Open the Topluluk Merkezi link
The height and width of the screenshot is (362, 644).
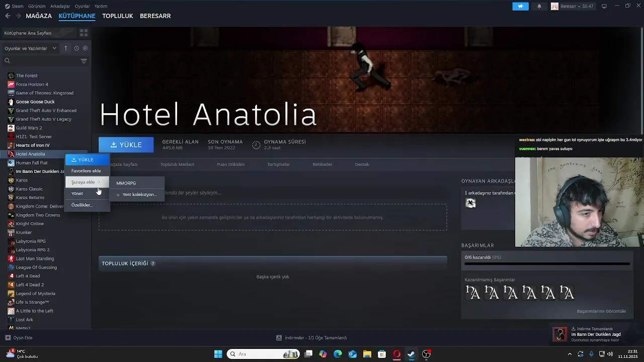coord(177,164)
